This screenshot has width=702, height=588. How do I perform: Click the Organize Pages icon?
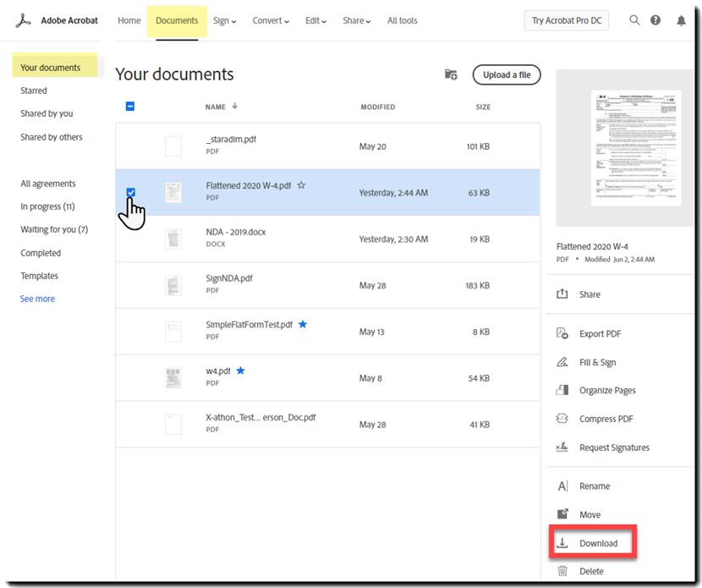562,390
